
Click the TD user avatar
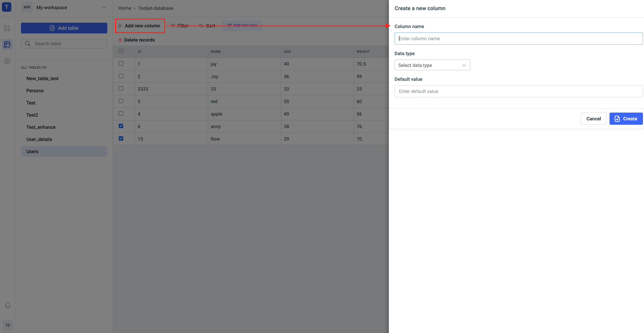point(8,325)
